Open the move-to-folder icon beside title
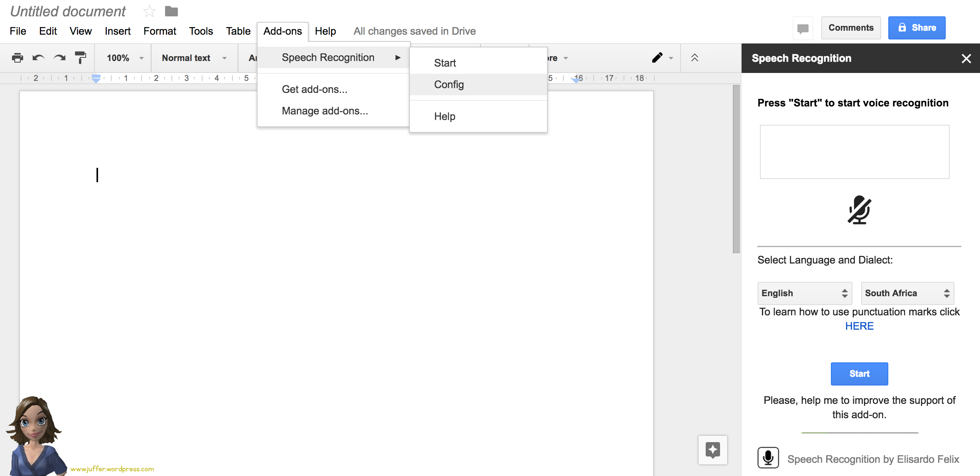Screen dimensions: 980x476 [171, 11]
